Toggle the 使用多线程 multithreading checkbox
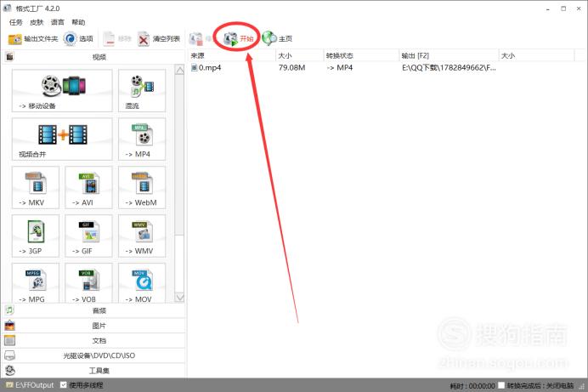Screen dimensions: 588x392 coord(64,385)
